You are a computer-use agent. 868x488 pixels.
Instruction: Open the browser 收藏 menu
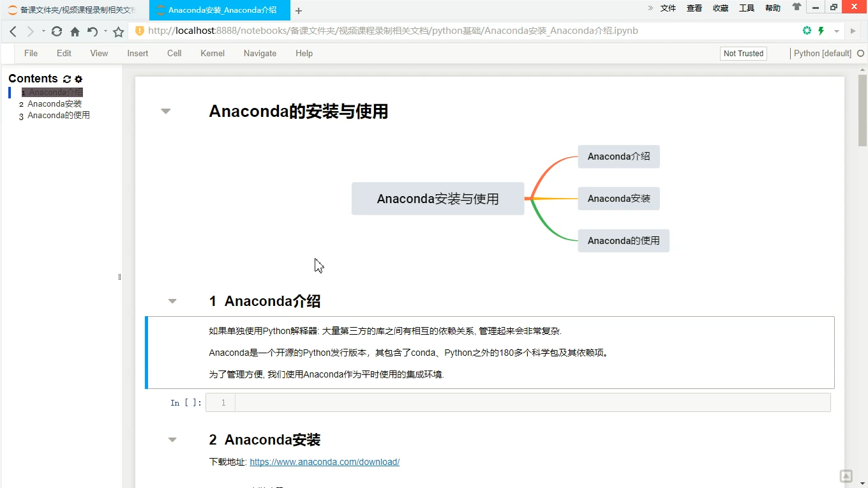point(721,8)
